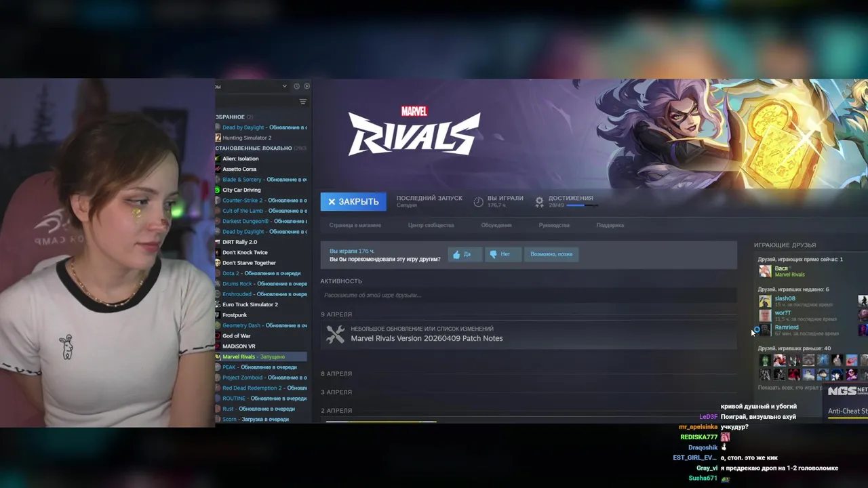This screenshot has width=868, height=488.
Task: Click the Hunting Simulator 2 game icon
Action: [218, 138]
